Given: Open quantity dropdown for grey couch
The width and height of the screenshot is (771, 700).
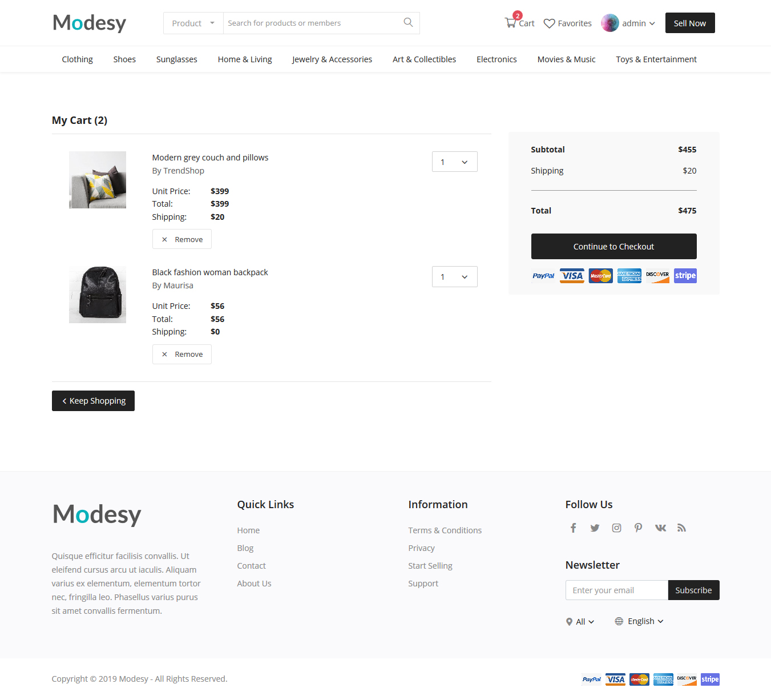Looking at the screenshot, I should coord(455,162).
